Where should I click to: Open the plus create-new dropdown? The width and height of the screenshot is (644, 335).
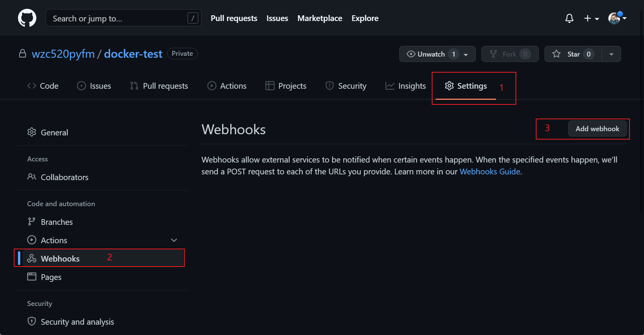pyautogui.click(x=591, y=18)
